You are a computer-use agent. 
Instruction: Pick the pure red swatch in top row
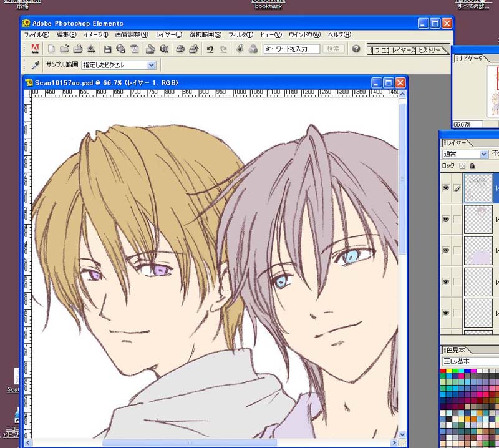(443, 371)
